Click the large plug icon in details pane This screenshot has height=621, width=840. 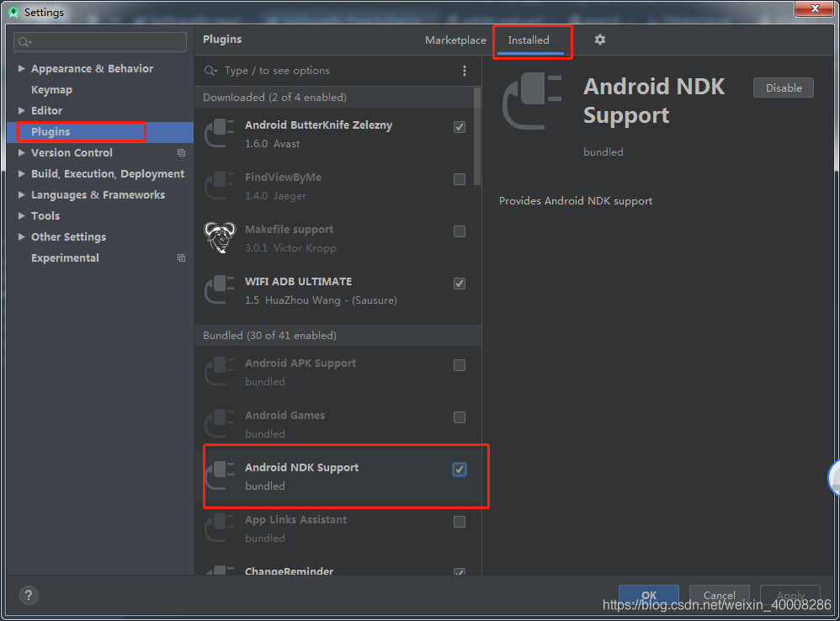coord(532,101)
